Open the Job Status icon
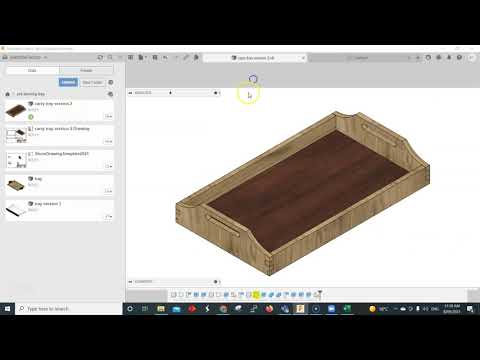 [439, 58]
